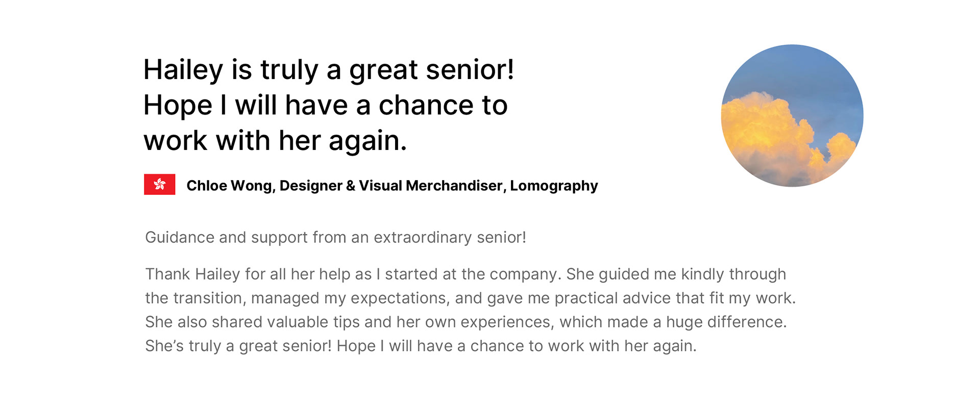980x399 pixels.
Task: Click the headline line "Hailey is truly a great senior!"
Action: [x=328, y=70]
